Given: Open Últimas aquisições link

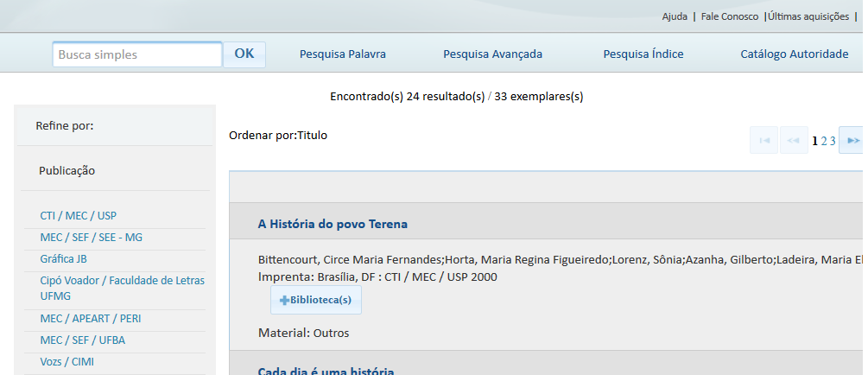Looking at the screenshot, I should pyautogui.click(x=808, y=16).
